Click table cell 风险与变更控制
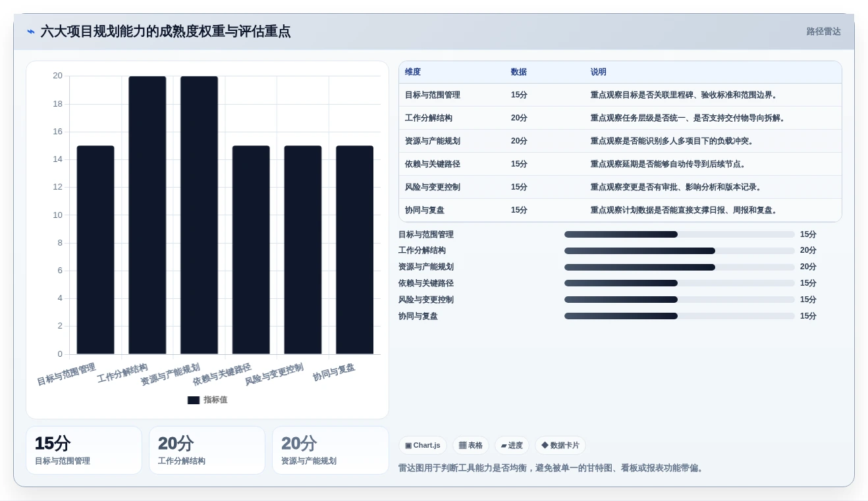 pyautogui.click(x=433, y=187)
